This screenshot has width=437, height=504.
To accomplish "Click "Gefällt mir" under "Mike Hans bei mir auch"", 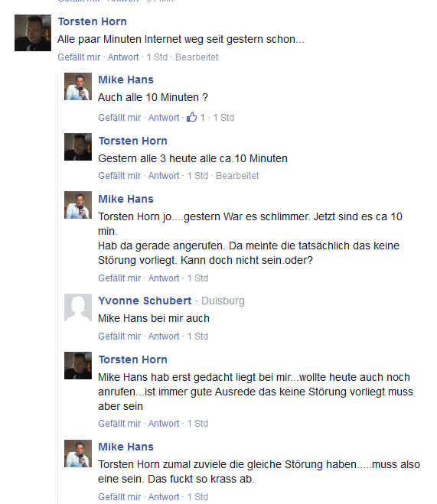I will coord(119,337).
